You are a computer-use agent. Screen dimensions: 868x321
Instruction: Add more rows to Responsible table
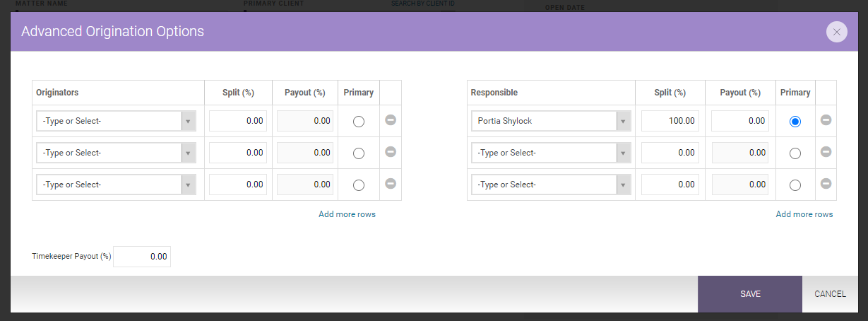pos(804,214)
